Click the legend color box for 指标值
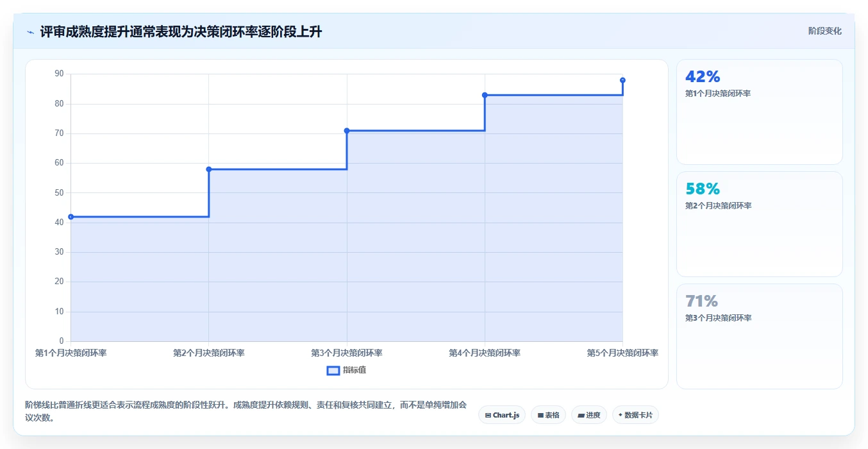The image size is (868, 449). coord(333,370)
